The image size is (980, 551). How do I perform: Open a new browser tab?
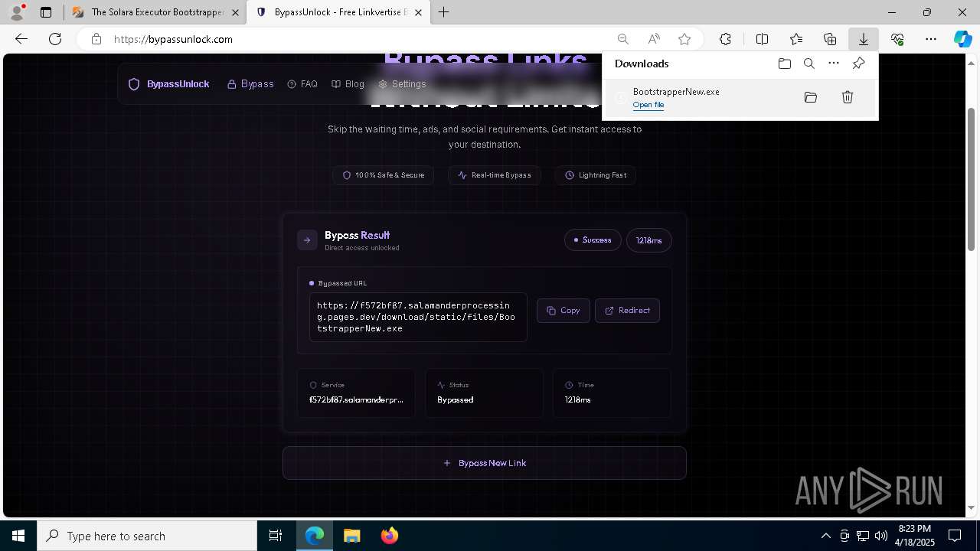443,12
